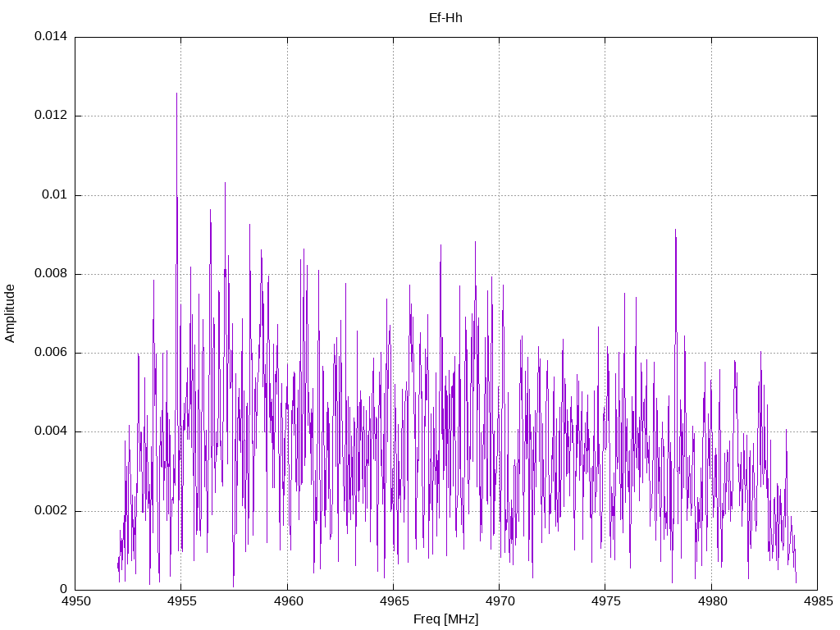Click the plot title Ef-Hh
The image size is (840, 630).
tap(445, 18)
